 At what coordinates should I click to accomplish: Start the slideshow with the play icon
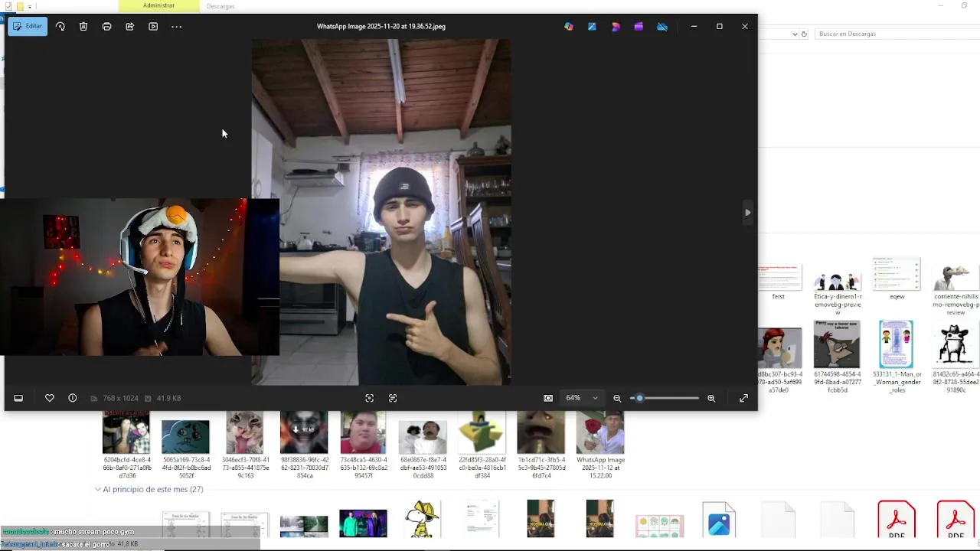tap(153, 26)
